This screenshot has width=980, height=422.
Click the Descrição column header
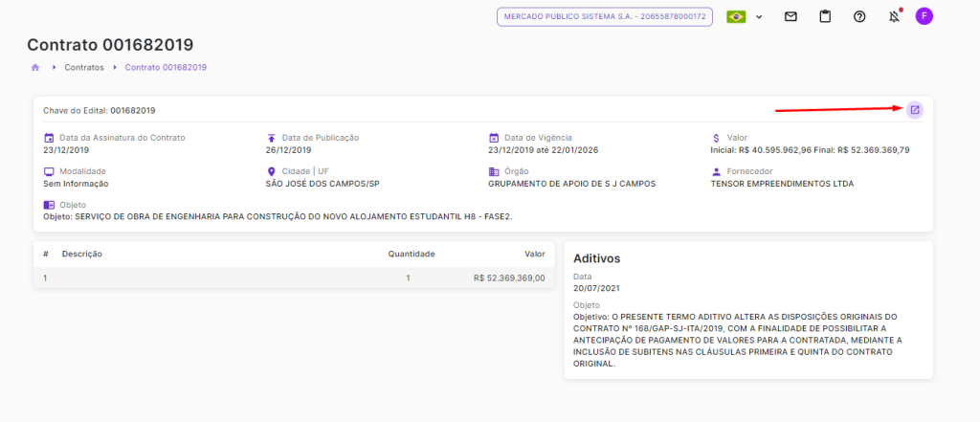click(82, 254)
